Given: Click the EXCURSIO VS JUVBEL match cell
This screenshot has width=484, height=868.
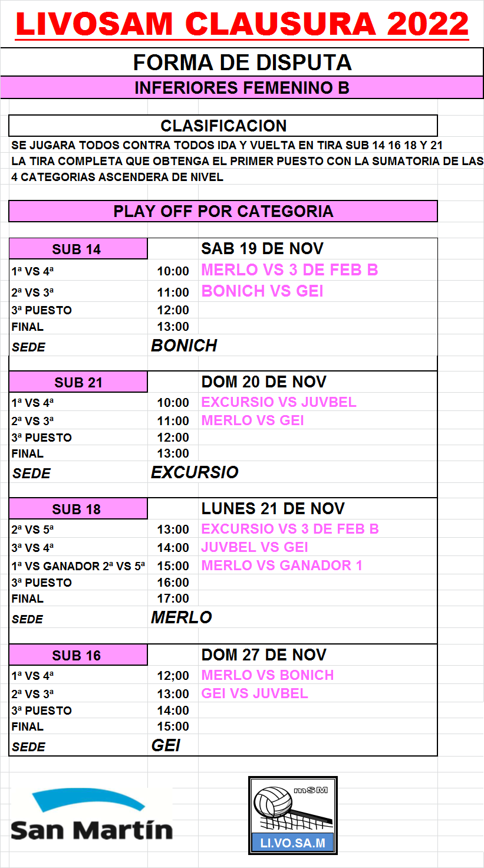Looking at the screenshot, I should [x=279, y=402].
